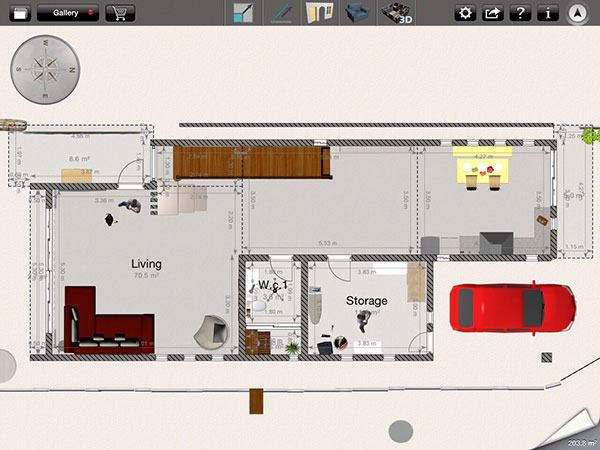Select the wooden staircase object
Image resolution: width=600 pixels, height=450 pixels.
point(250,161)
